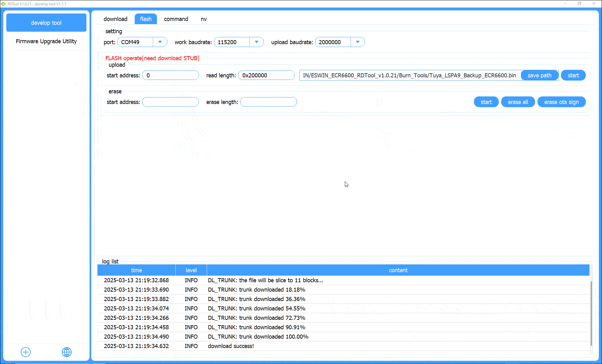Screen dimensions: 602x364
Task: Click the level column header in log
Action: [x=191, y=270]
